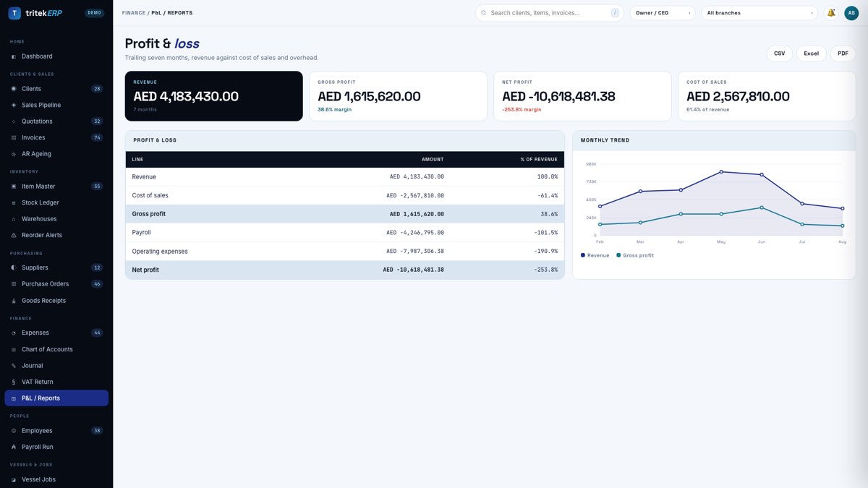Click the DEMO badge
The image size is (868, 488).
(x=95, y=13)
